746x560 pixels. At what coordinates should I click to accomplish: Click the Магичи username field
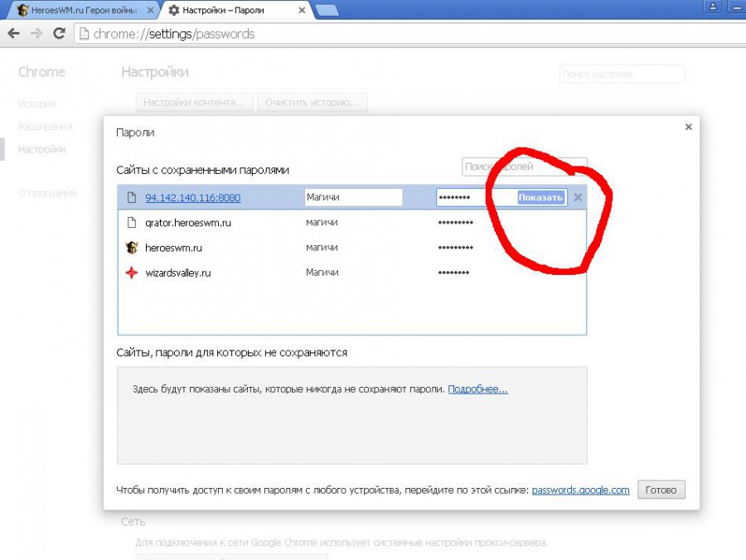(353, 197)
